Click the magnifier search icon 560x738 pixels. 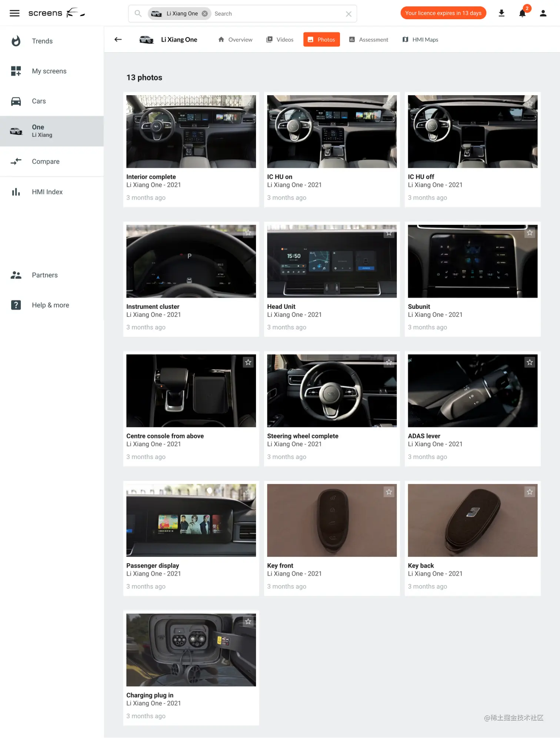tap(138, 14)
